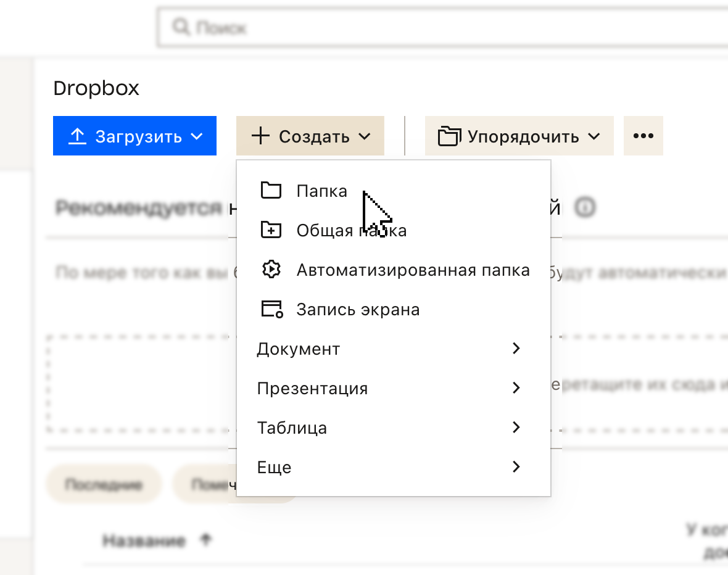Click into the Поиск search field
Viewport: 728px width, 575px height.
click(x=443, y=27)
